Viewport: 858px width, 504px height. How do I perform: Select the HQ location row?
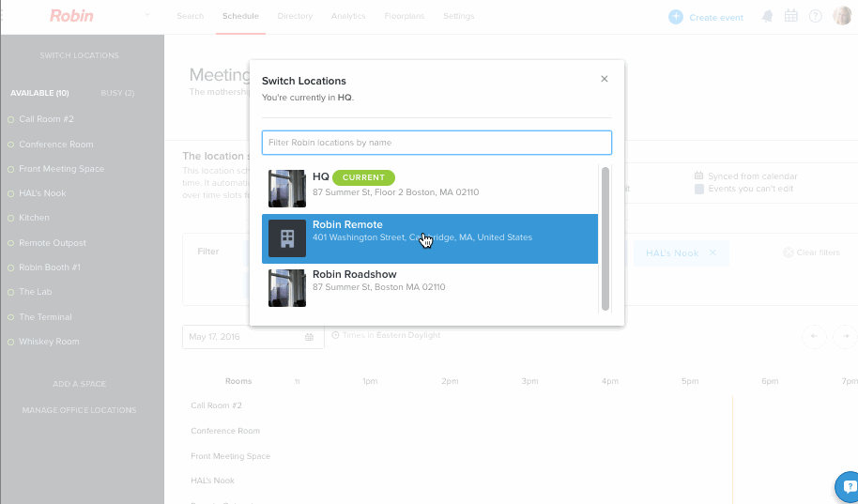(x=430, y=189)
